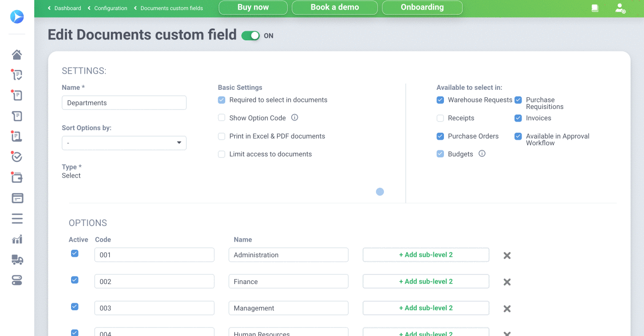Edit the Finance name field

[x=288, y=282]
